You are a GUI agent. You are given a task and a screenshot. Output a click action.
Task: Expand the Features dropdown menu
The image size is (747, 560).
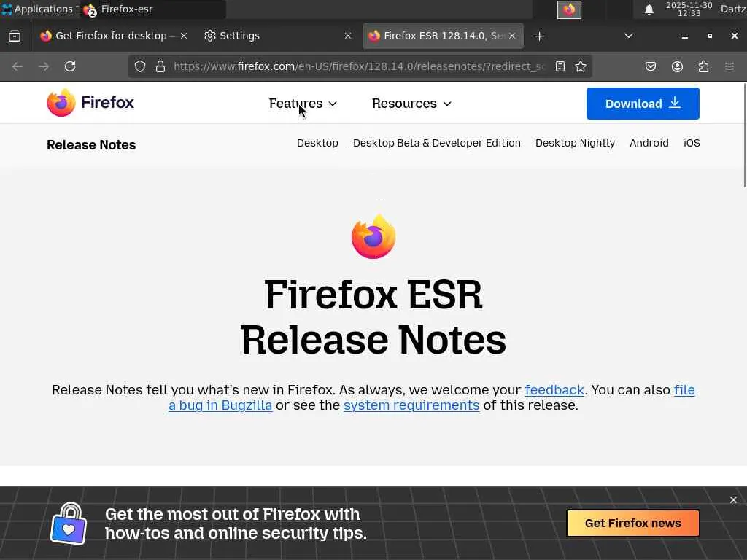pyautogui.click(x=303, y=104)
